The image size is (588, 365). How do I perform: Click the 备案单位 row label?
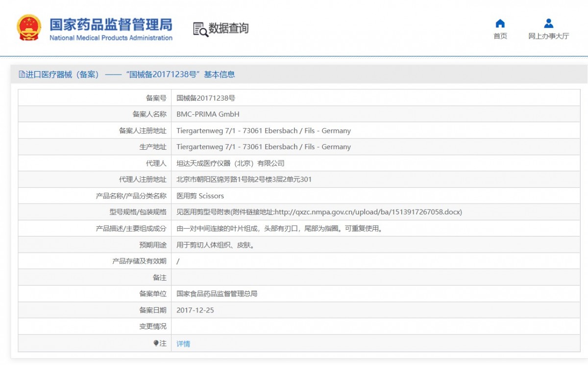153,294
